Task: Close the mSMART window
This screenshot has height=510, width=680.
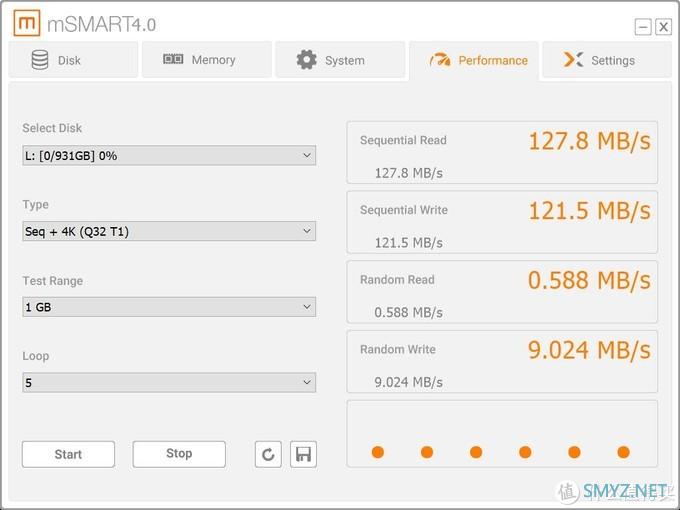Action: (664, 27)
